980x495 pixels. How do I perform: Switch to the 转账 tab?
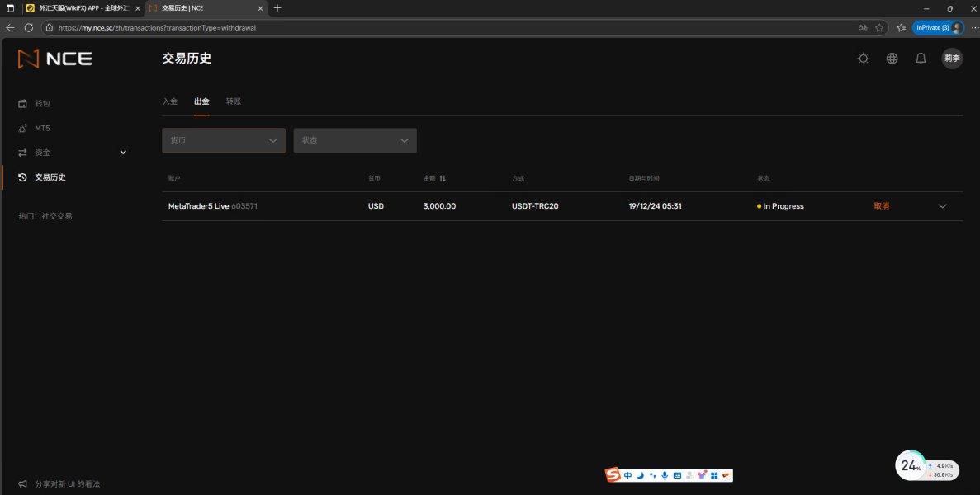coord(233,101)
